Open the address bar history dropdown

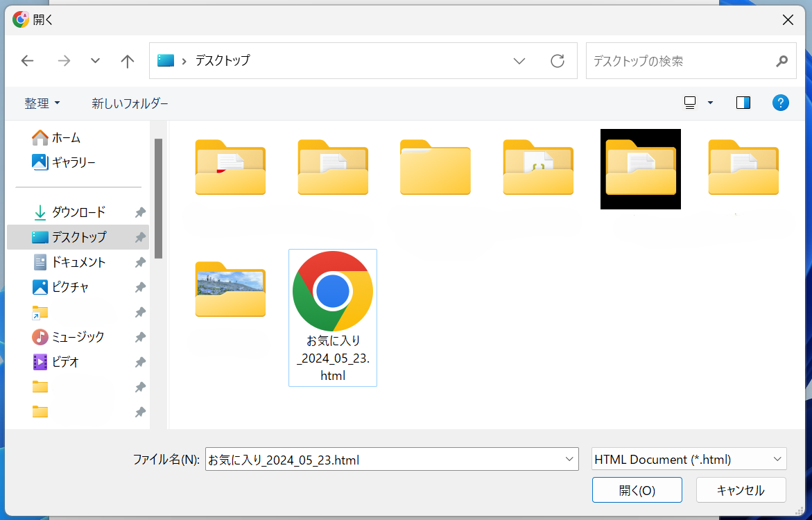(x=519, y=61)
